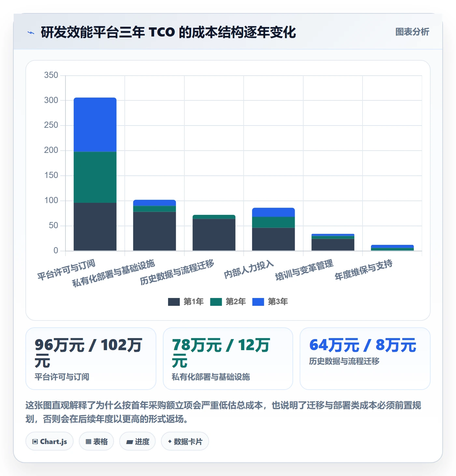456x476 pixels.
Task: Toggle the 第2年 legend color swatch
Action: (216, 302)
